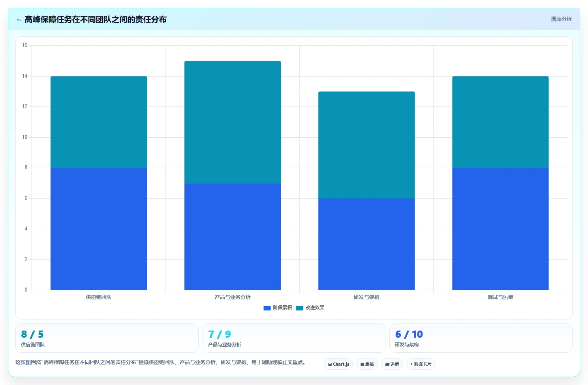The height and width of the screenshot is (385, 588).
Task: Click the 研发与架构 x-axis label
Action: coord(366,297)
